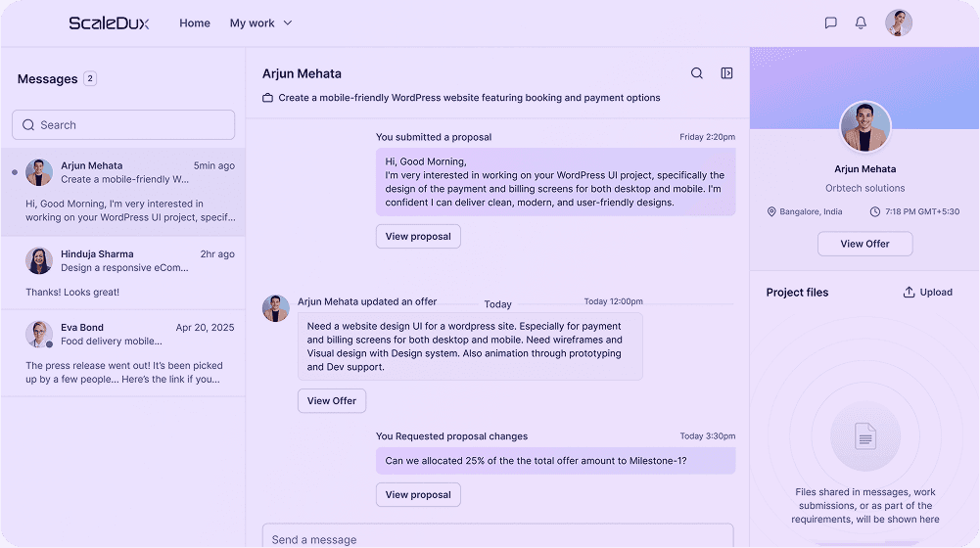Open the notifications bell
This screenshot has width=980, height=548.
(861, 23)
